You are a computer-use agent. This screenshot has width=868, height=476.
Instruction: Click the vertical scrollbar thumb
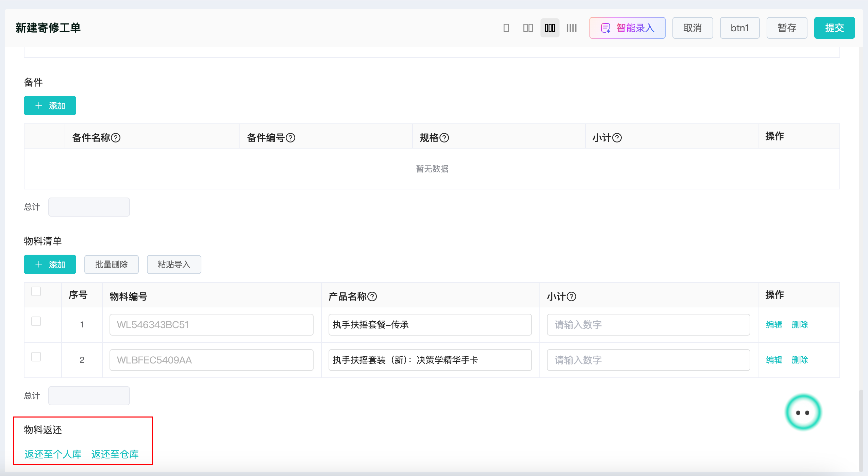point(861,430)
